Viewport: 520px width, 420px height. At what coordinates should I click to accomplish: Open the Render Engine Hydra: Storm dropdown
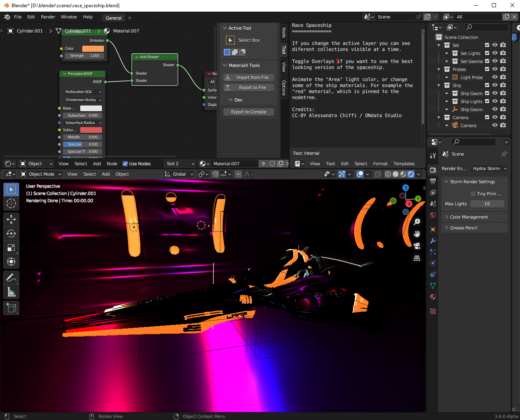pyautogui.click(x=489, y=168)
